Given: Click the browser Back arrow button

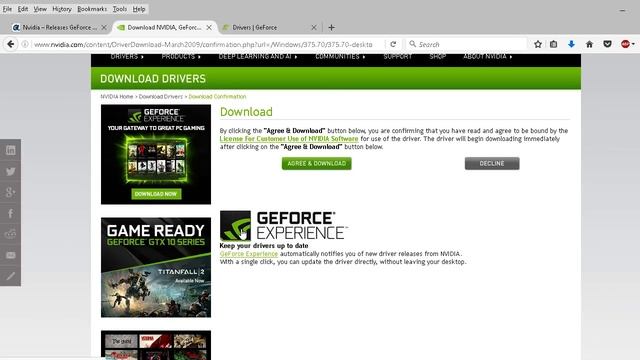Looking at the screenshot, I should click(11, 44).
